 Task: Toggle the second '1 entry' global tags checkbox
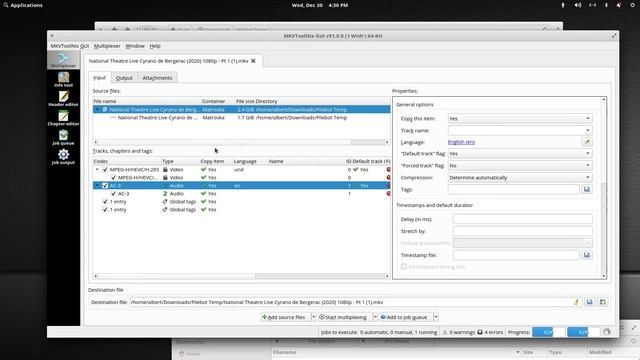tap(105, 210)
